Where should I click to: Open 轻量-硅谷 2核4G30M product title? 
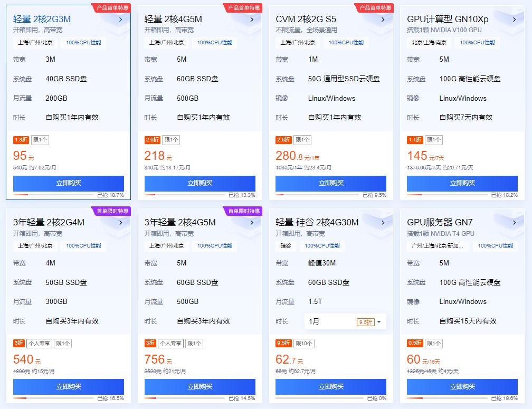[x=317, y=223]
